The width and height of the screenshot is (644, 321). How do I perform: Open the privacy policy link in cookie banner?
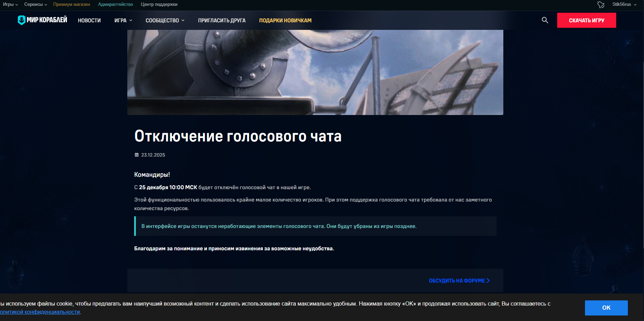[x=40, y=312]
